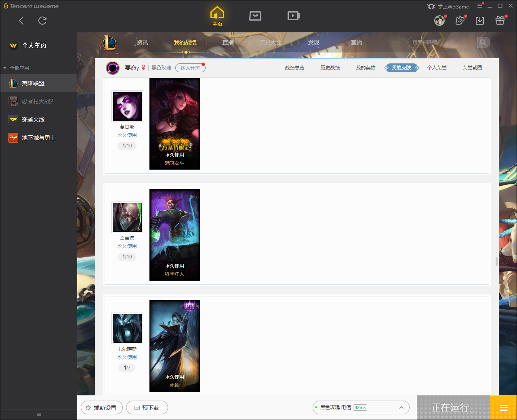
Task: Switch to the 直播 tab
Action: (x=228, y=42)
